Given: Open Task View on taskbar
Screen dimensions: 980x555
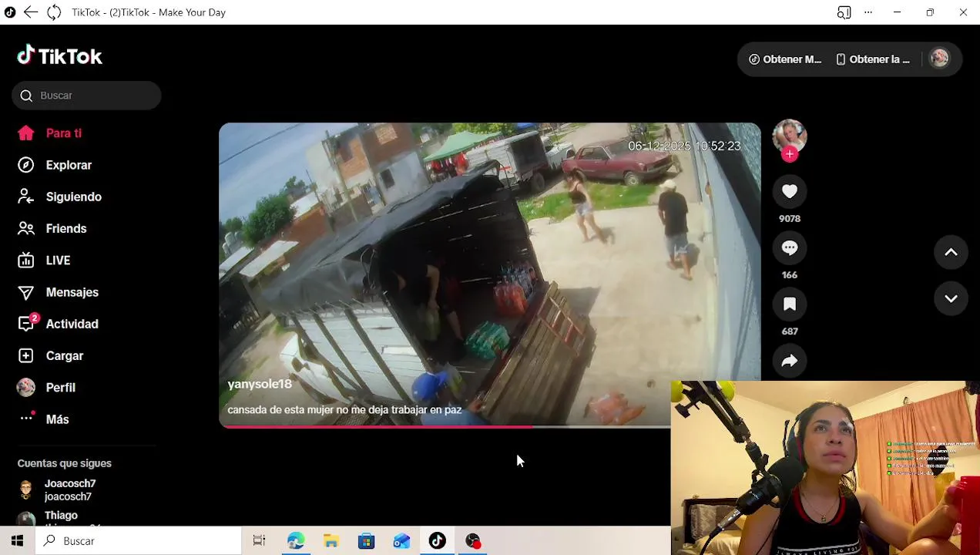Looking at the screenshot, I should click(x=259, y=541).
